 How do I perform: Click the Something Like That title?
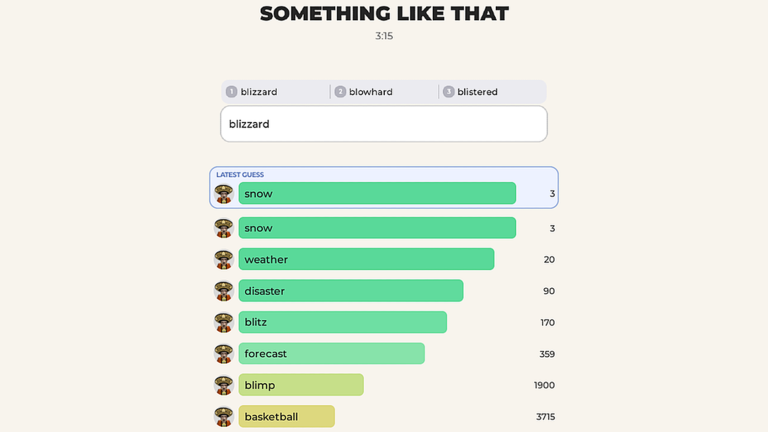coord(384,14)
